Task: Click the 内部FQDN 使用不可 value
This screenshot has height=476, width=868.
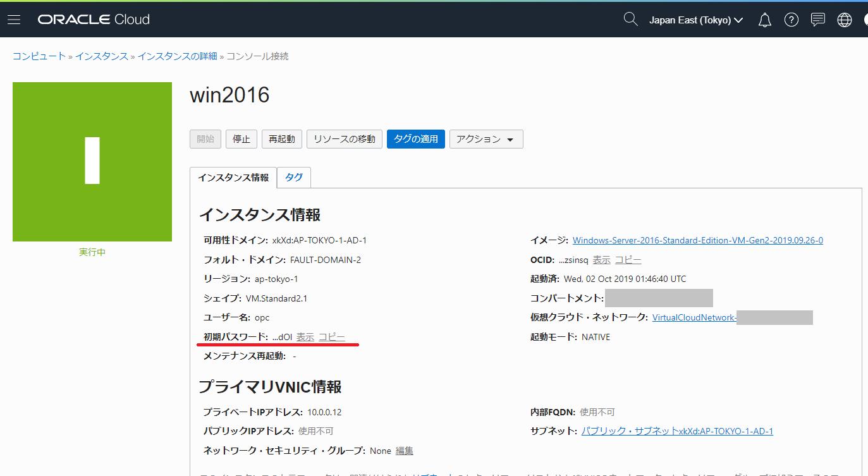Action: 597,412
